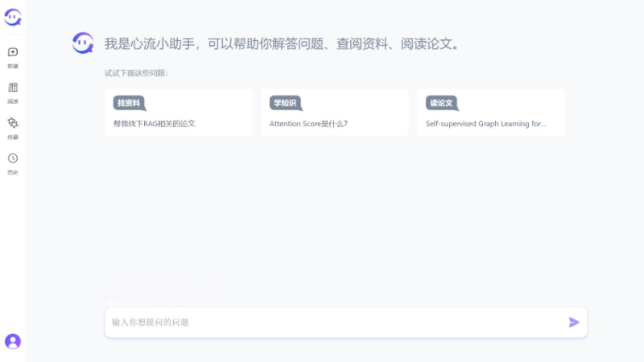Image resolution: width=644 pixels, height=362 pixels.
Task: Open the user profile avatar at the sidebar bottom
Action: pos(13,341)
